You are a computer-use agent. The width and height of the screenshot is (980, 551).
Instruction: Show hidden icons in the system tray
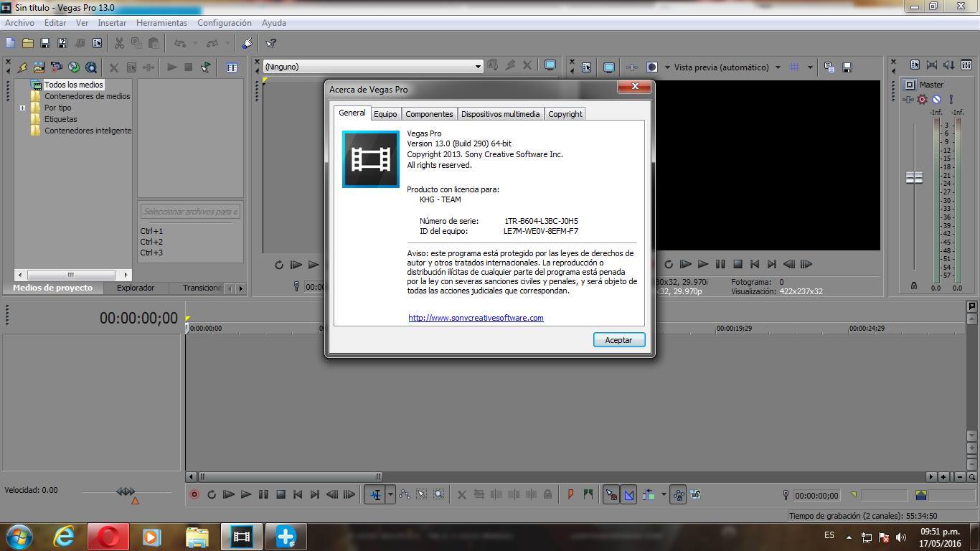tap(849, 537)
